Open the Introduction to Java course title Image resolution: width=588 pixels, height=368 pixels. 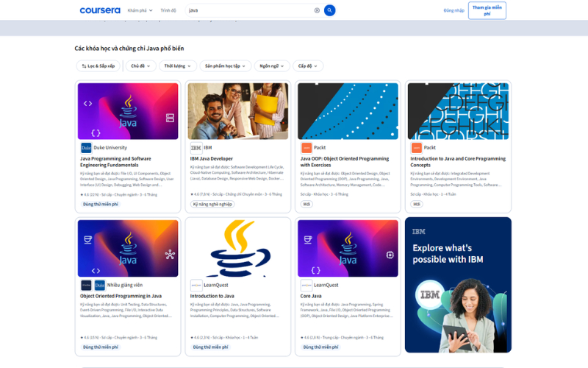(212, 297)
